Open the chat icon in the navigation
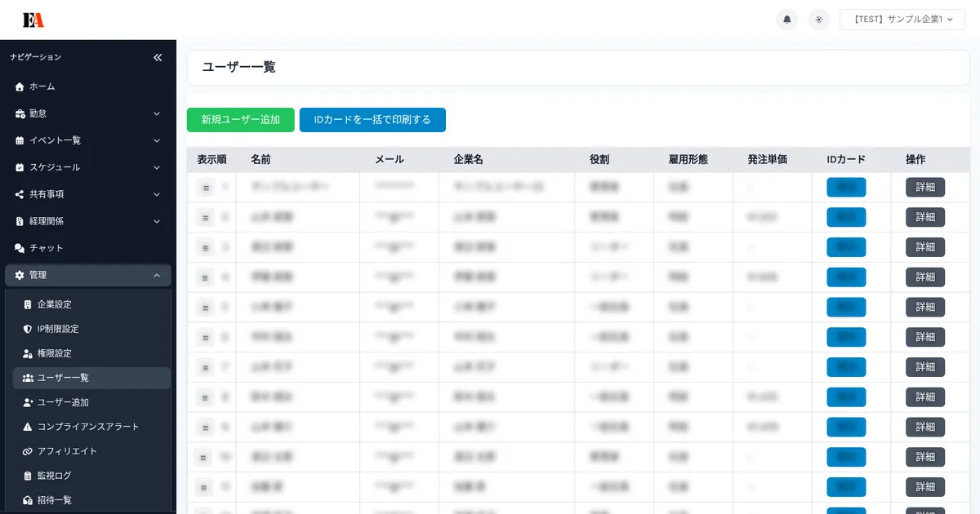980x514 pixels. click(18, 248)
